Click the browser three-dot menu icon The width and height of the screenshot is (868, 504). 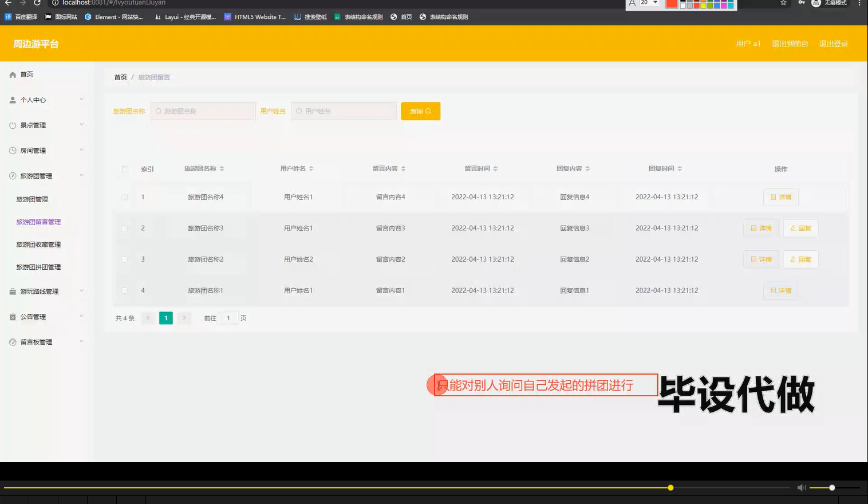[859, 3]
